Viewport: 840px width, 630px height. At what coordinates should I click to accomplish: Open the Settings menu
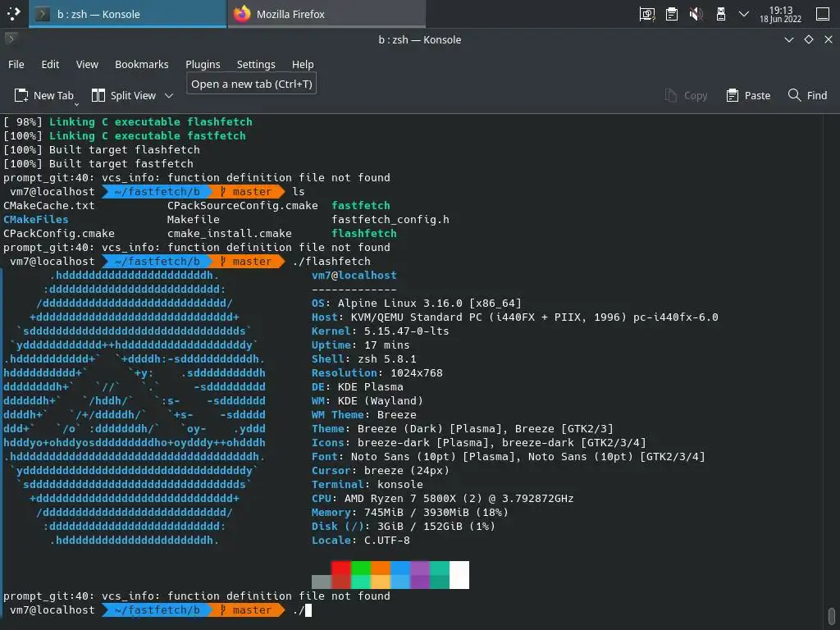pyautogui.click(x=256, y=64)
